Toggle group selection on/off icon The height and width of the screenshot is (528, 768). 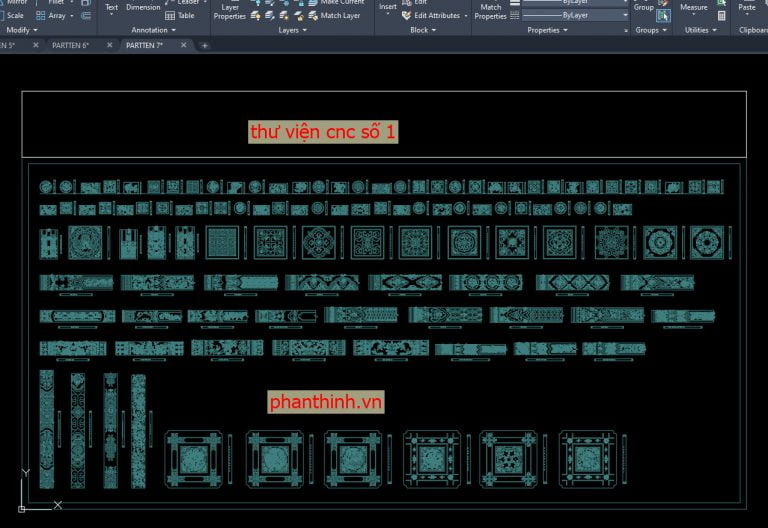tap(663, 16)
